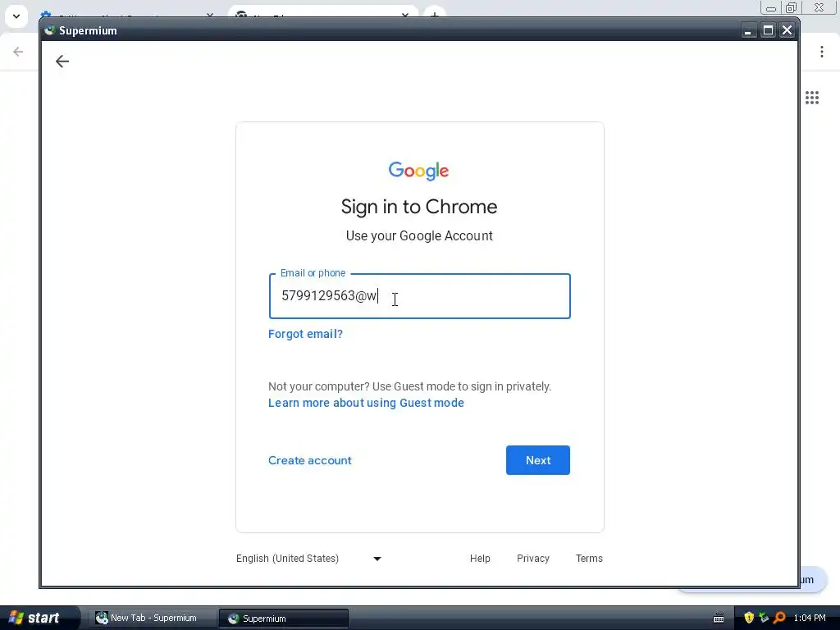Switch to New Tab - Supermium taskbar item
This screenshot has width=840, height=630.
[x=147, y=619]
